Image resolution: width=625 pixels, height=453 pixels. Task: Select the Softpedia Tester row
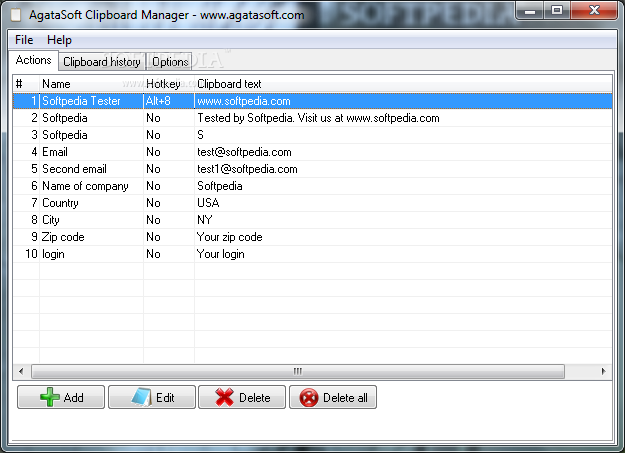tap(312, 101)
